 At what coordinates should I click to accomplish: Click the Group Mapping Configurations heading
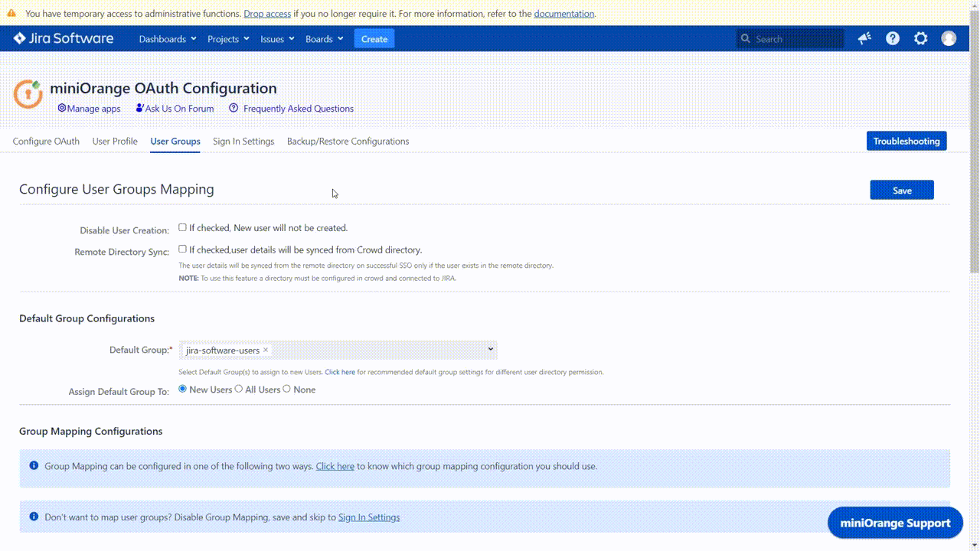click(x=90, y=431)
